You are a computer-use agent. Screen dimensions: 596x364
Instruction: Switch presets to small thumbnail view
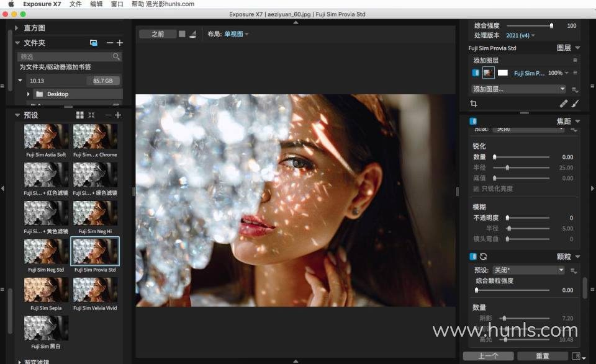click(x=92, y=115)
